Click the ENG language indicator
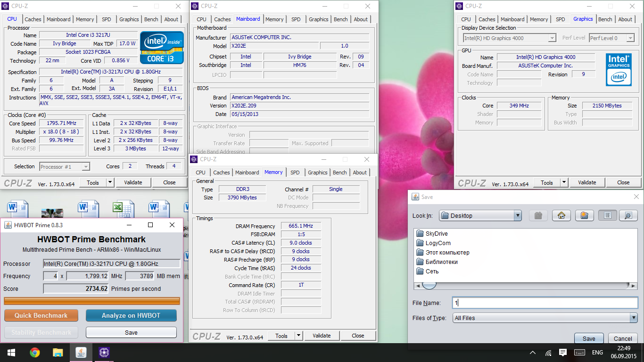 coord(597,353)
